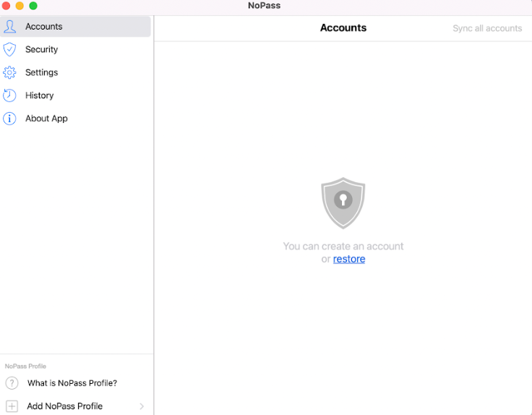Viewport: 532px width, 415px height.
Task: Maximize the window with green button
Action: (x=33, y=6)
